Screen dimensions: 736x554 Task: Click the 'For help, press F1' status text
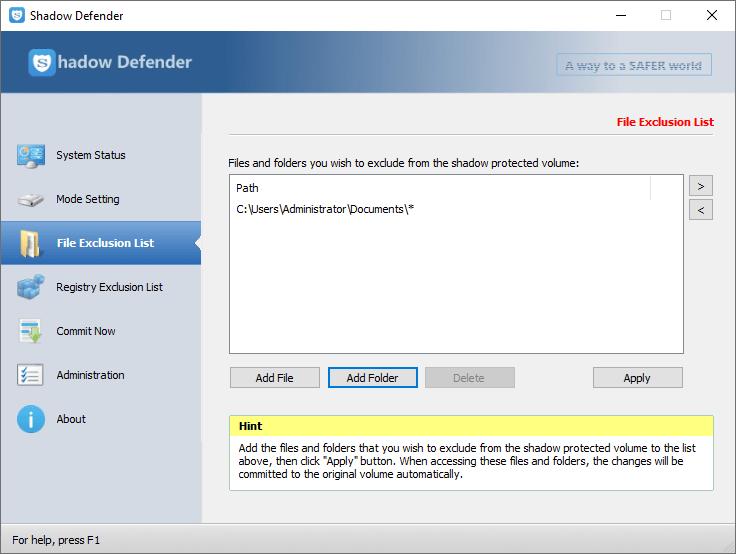tap(56, 540)
